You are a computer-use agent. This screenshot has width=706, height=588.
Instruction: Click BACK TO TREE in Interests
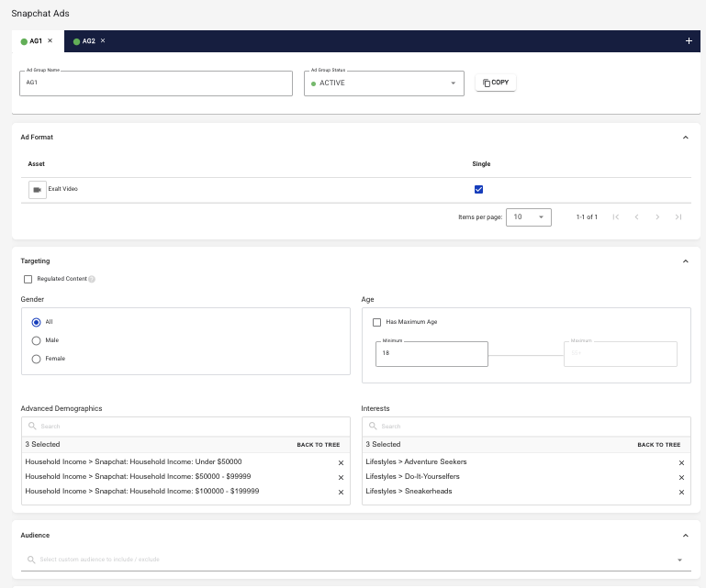659,444
